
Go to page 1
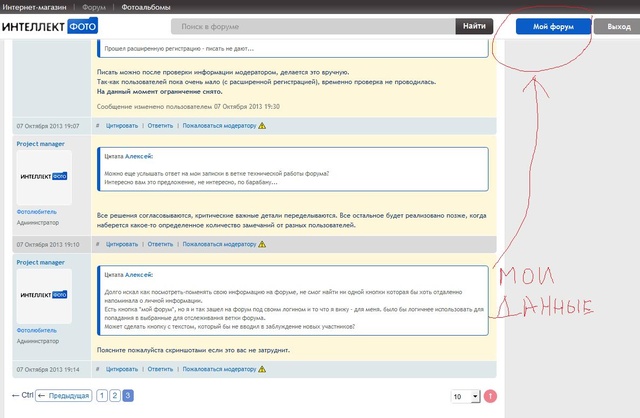102,396
